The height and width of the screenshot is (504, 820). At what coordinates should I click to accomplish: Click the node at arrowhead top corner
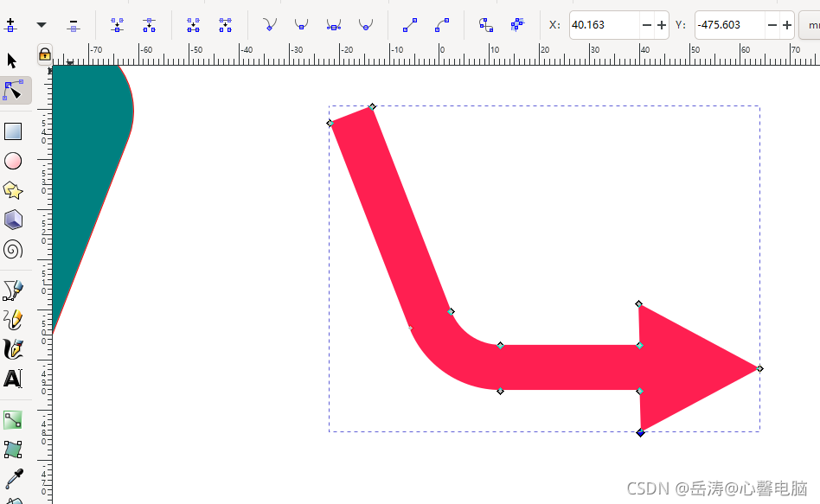click(x=638, y=303)
